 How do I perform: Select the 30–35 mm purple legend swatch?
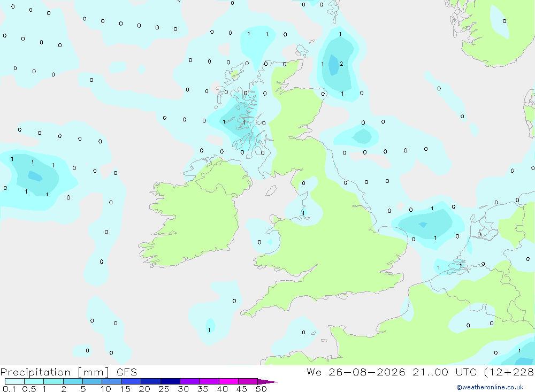click(x=190, y=381)
